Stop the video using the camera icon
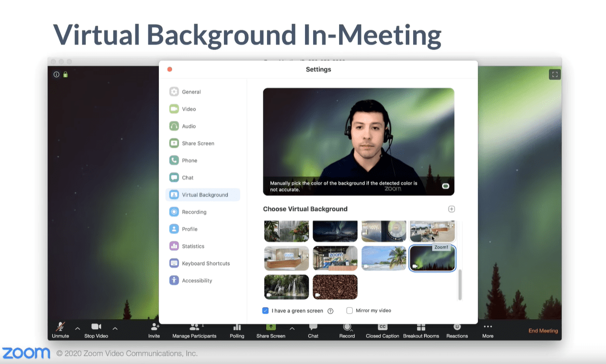606x364 pixels. tap(96, 326)
